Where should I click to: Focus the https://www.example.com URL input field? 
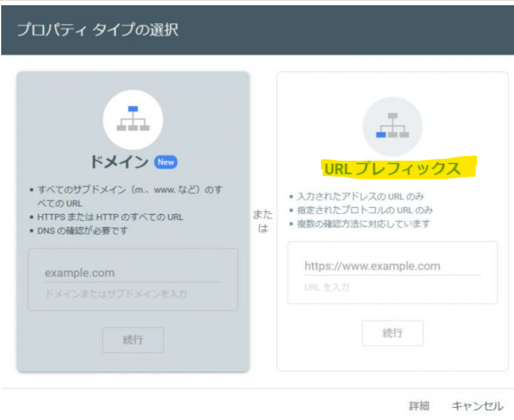pos(393,266)
